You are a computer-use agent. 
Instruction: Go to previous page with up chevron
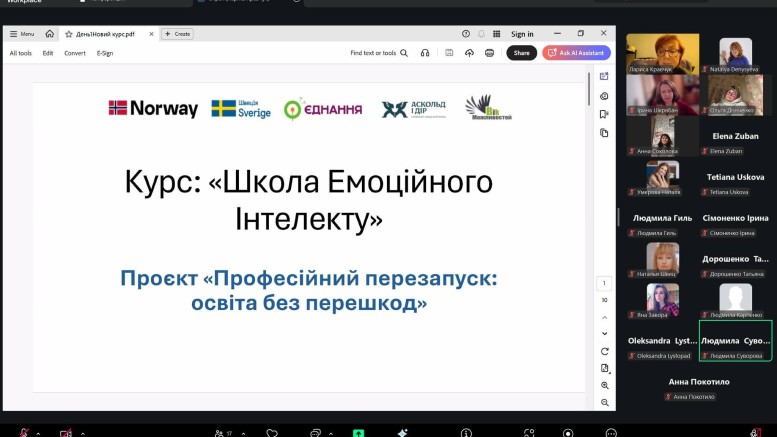pos(605,318)
